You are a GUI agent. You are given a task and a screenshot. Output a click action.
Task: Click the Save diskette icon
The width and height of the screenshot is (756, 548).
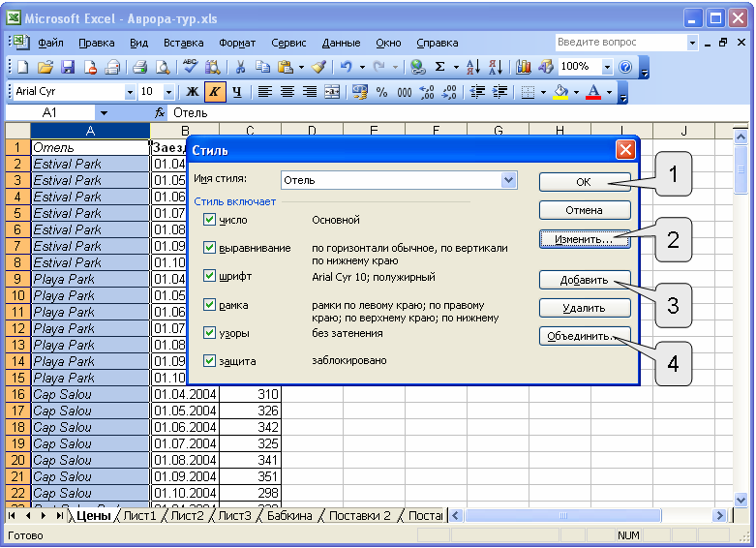[68, 67]
